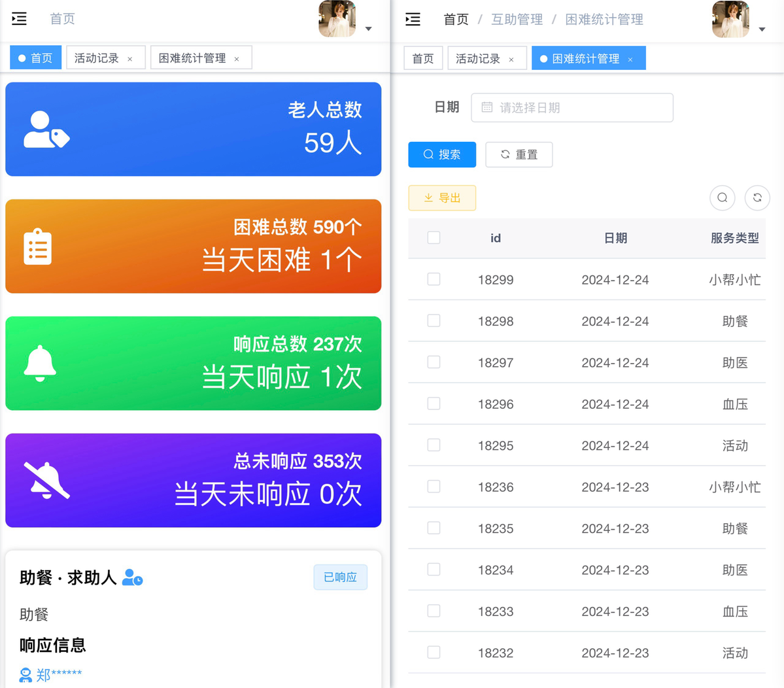This screenshot has height=688, width=784.
Task: Switch to 活动记录 tab in right panel
Action: (x=477, y=59)
